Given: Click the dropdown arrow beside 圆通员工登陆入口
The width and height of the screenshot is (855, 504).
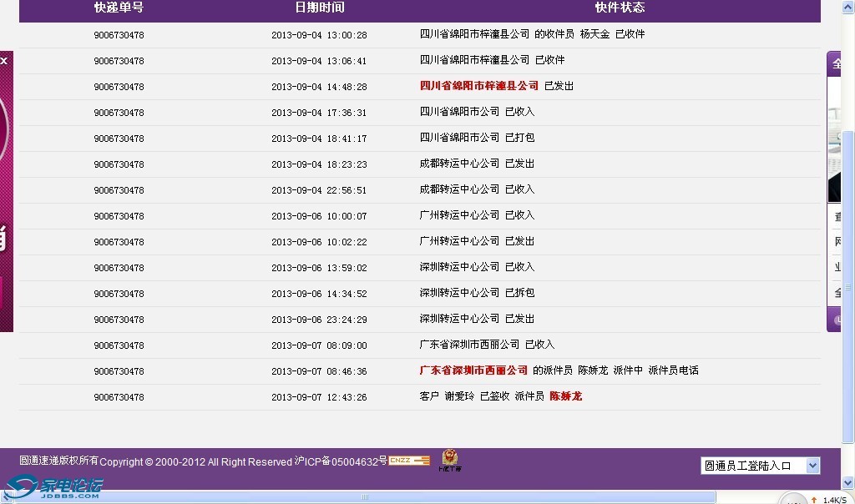Looking at the screenshot, I should coord(812,466).
